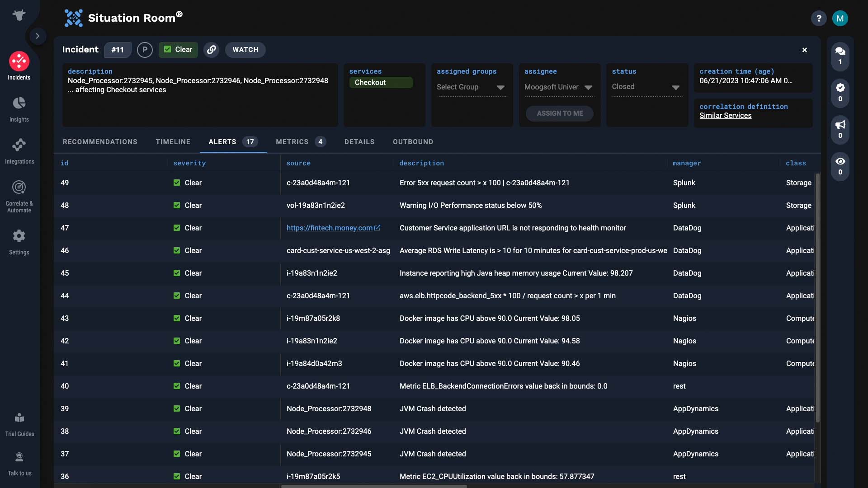Open the Insights pie chart icon
Image resolution: width=868 pixels, height=488 pixels.
pyautogui.click(x=19, y=103)
